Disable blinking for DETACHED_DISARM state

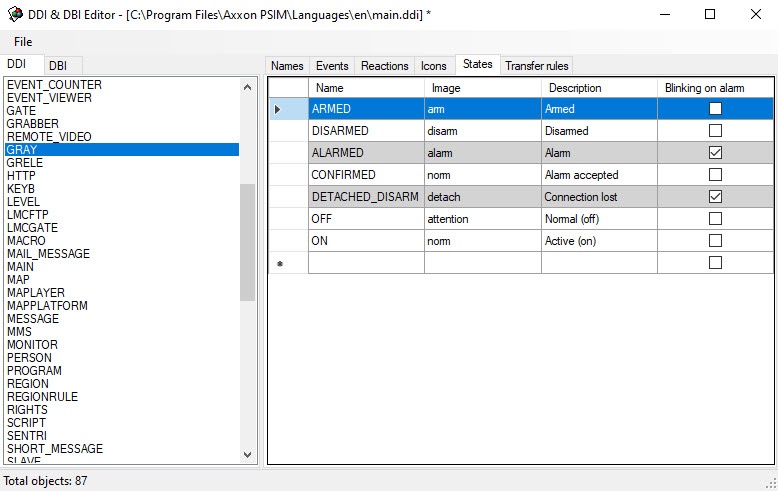point(715,197)
